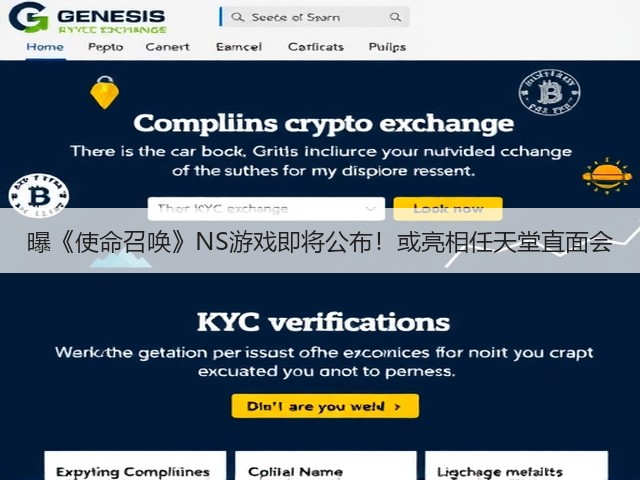This screenshot has height=480, width=640.
Task: Open the Pepto menu item
Action: [106, 47]
